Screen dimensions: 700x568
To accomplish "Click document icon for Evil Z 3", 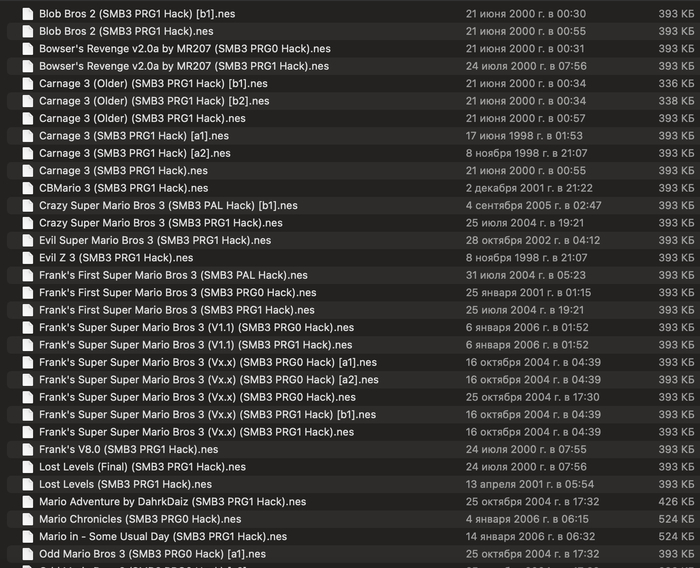I will coord(28,258).
